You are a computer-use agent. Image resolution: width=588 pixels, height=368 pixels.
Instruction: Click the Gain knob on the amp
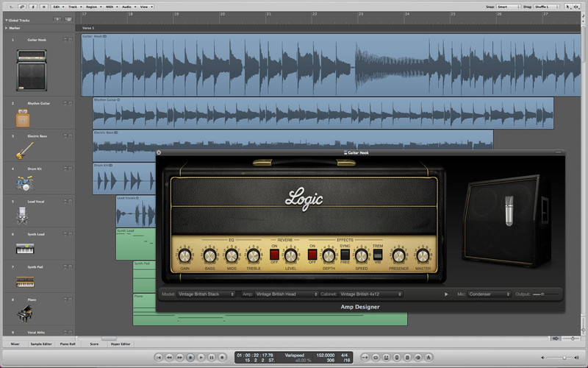(184, 255)
